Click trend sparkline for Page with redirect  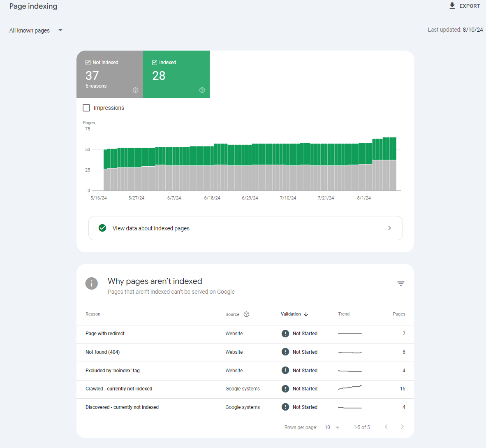coord(349,333)
